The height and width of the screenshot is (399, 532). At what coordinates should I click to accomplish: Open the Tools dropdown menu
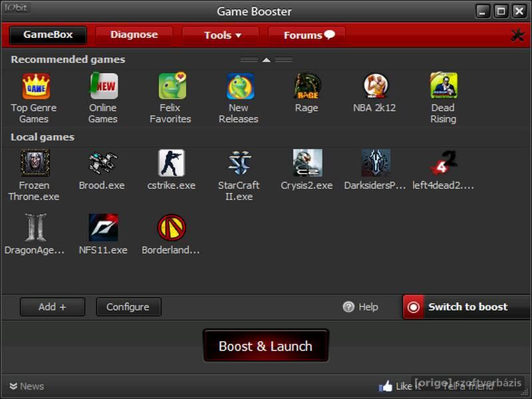221,35
